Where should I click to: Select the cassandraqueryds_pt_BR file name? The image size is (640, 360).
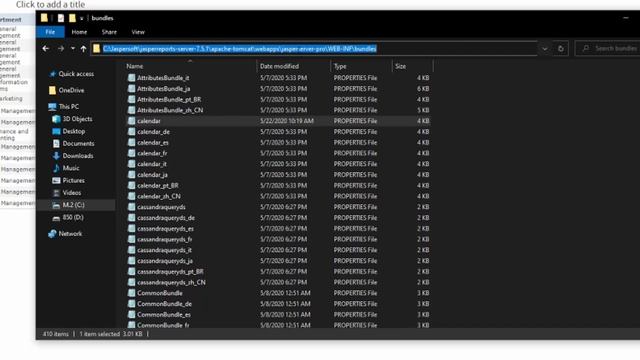[170, 271]
